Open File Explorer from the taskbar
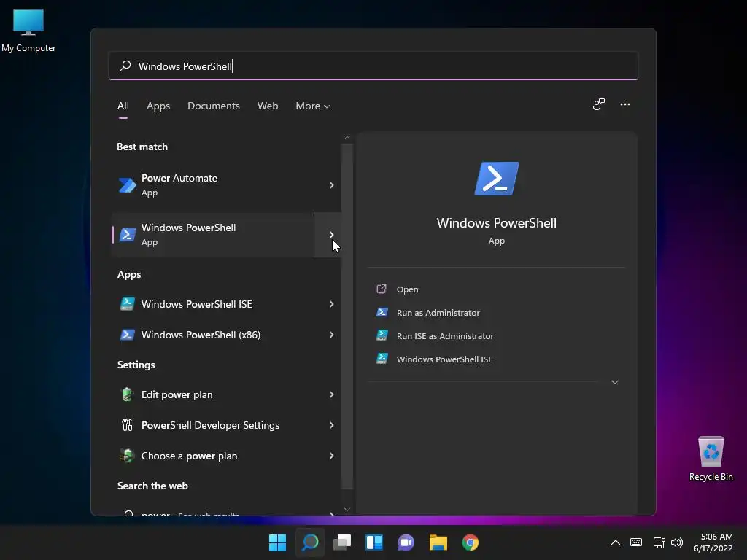Screen dimensions: 747x560 (438, 542)
